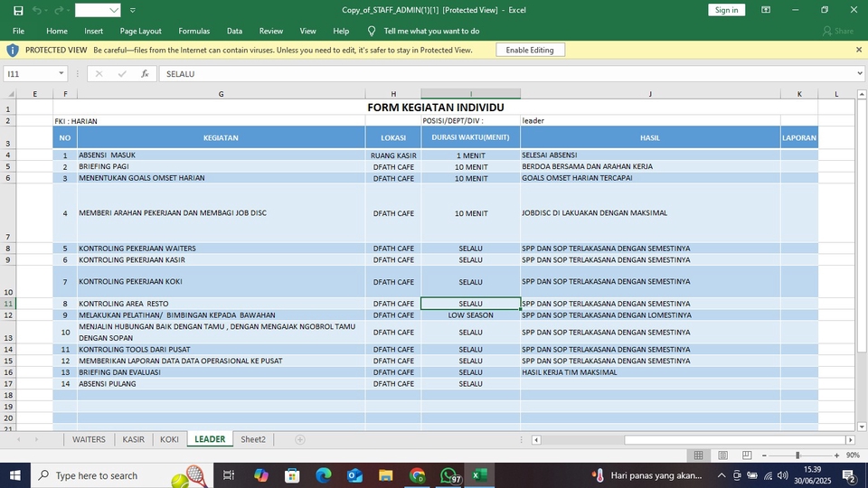Click the zoom out minus button
Viewport: 868px width, 488px height.
pyautogui.click(x=765, y=455)
